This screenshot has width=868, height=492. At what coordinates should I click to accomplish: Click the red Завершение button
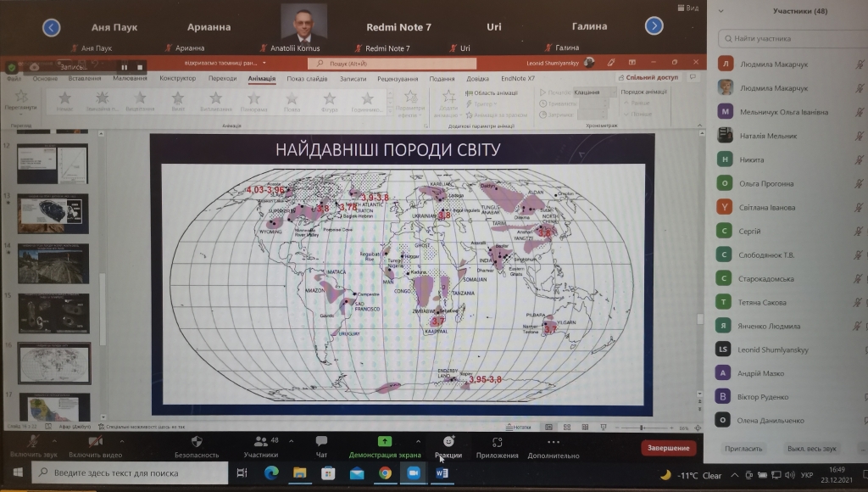point(669,448)
